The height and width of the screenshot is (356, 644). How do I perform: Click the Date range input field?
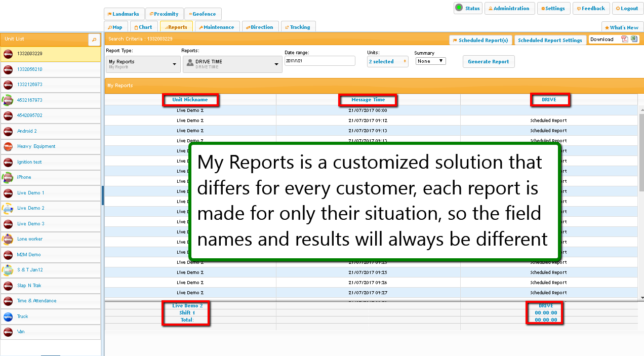[x=319, y=61]
